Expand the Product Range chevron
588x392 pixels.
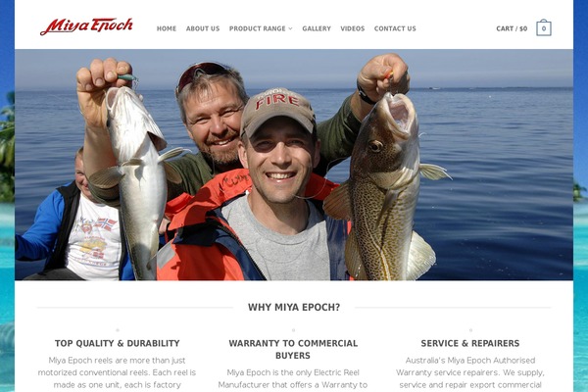pyautogui.click(x=291, y=28)
